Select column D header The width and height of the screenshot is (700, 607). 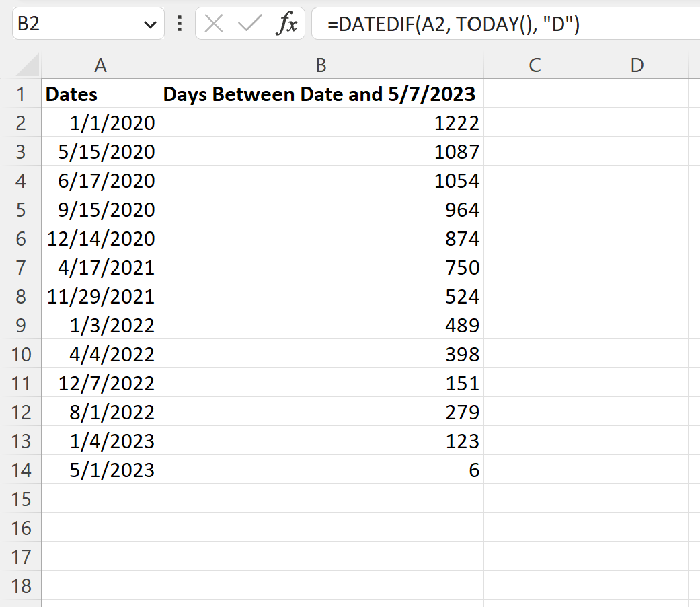(x=637, y=65)
